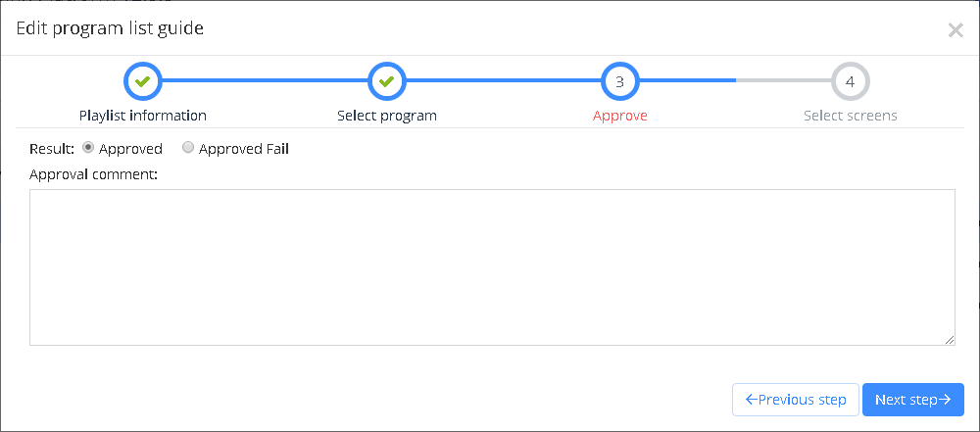Click the Approved label text
The width and height of the screenshot is (980, 432).
(130, 149)
